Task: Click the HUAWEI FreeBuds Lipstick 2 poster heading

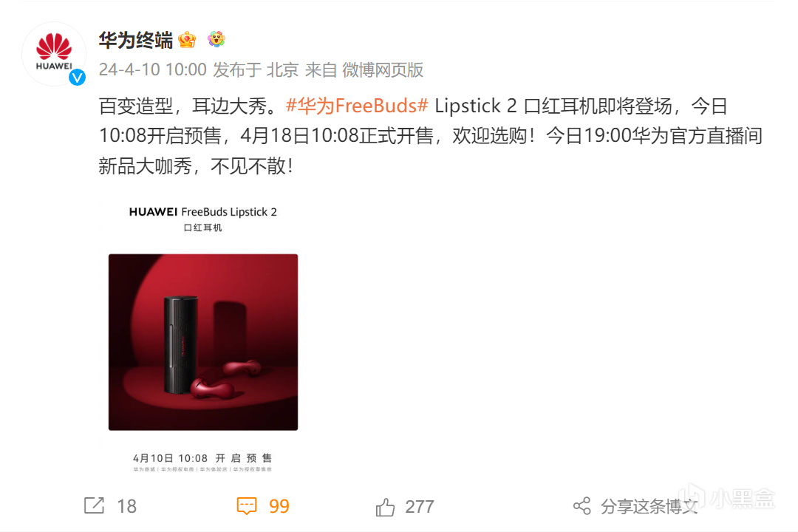Action: click(203, 212)
